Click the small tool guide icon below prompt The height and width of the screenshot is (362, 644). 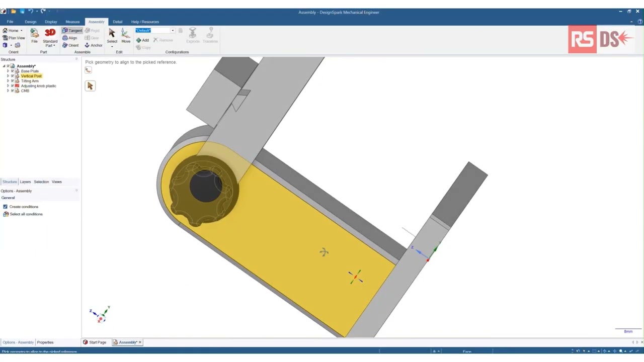tap(88, 70)
